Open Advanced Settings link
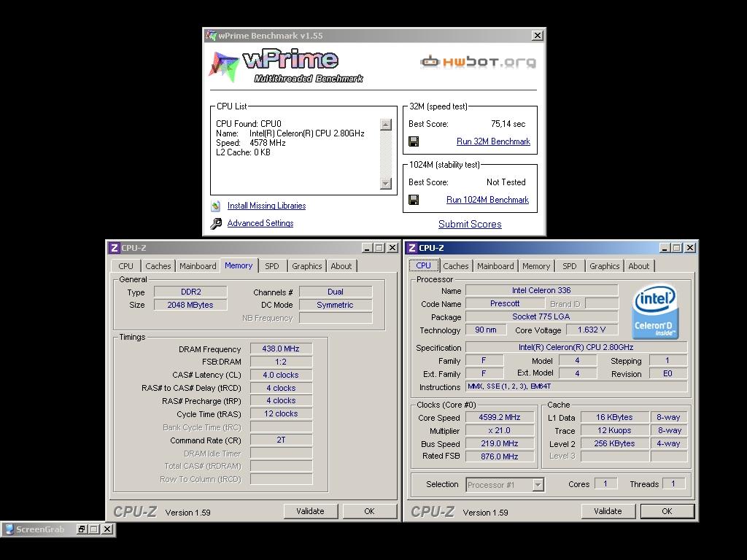 260,223
